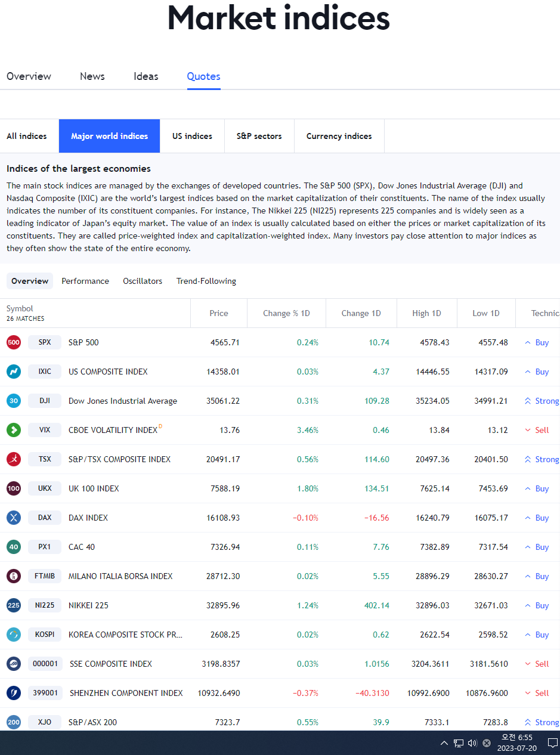This screenshot has height=755, width=560.
Task: Open the Ideas tab
Action: click(x=146, y=76)
